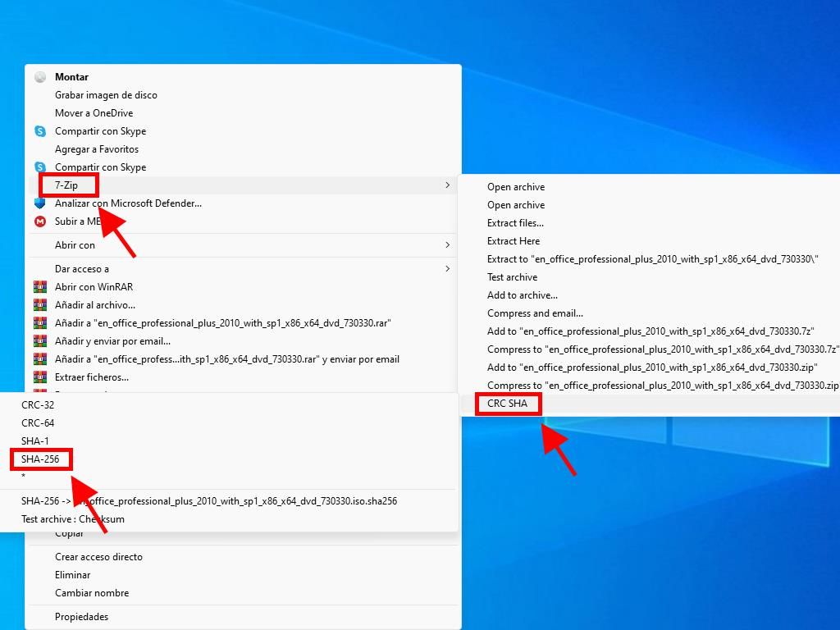Screen dimensions: 840x630
Task: Choose Cambiar nombre to rename the file
Action: click(x=92, y=593)
